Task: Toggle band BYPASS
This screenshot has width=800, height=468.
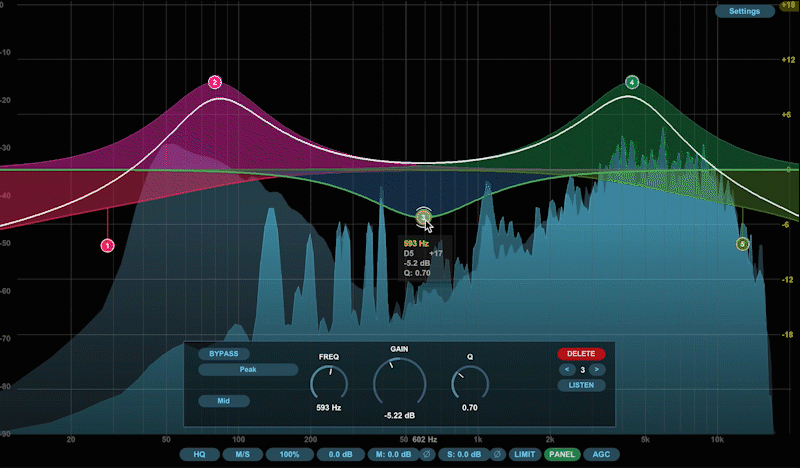Action: pos(225,354)
